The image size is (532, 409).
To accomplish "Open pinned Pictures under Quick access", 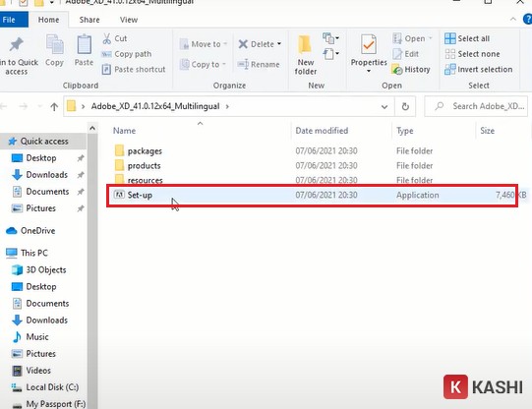I will tap(40, 208).
